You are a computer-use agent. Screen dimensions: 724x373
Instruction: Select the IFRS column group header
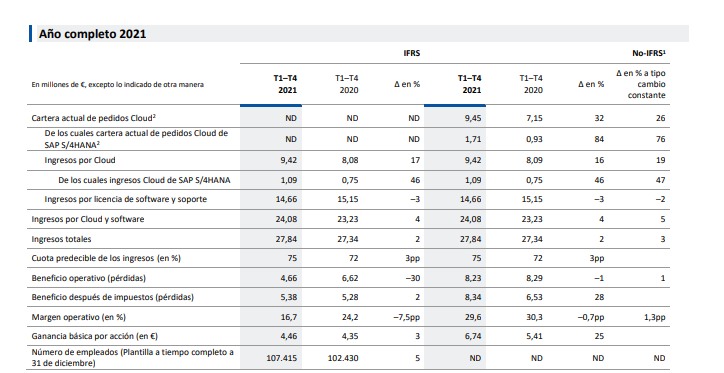pos(411,54)
